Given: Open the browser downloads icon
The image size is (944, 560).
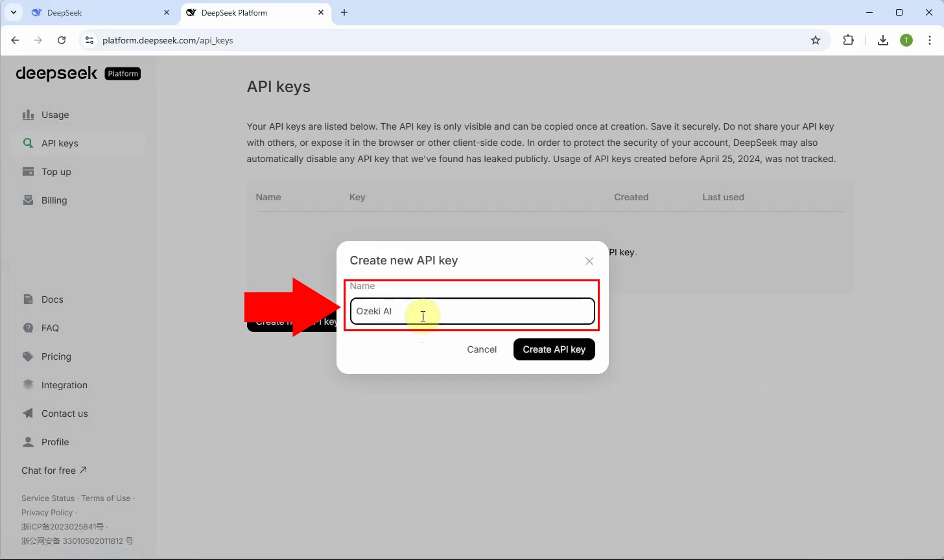Looking at the screenshot, I should [x=883, y=40].
